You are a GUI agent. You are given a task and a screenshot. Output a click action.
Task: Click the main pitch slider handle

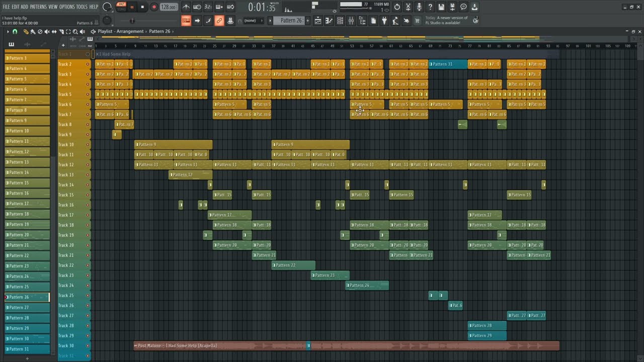132,21
